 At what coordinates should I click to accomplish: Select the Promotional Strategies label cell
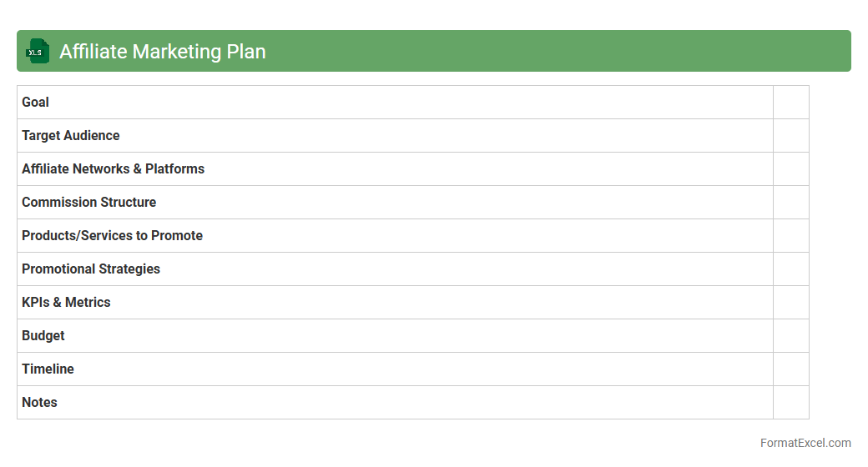click(91, 269)
